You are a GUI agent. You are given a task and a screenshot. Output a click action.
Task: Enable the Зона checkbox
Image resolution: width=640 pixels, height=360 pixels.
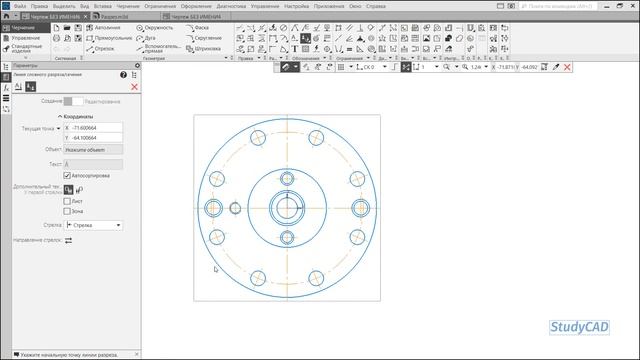click(x=67, y=211)
